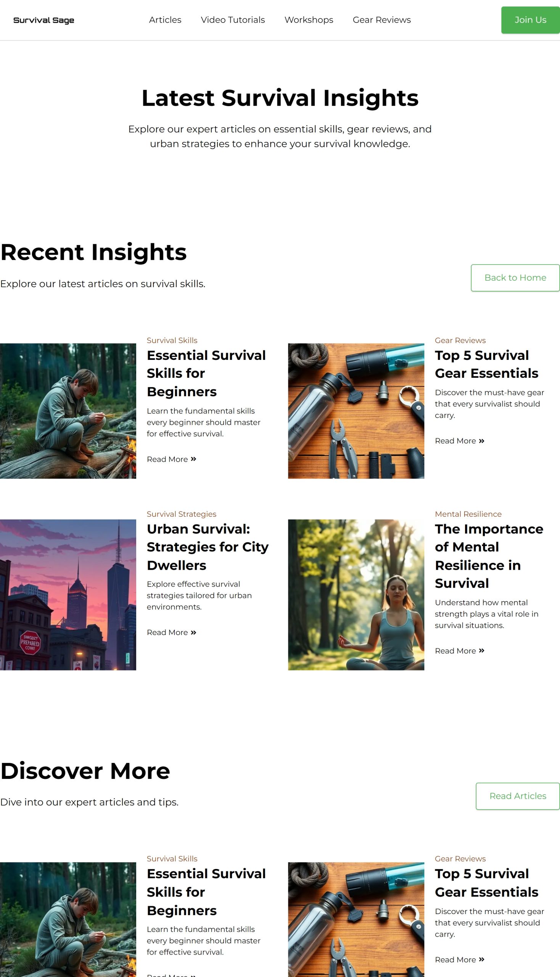Click the Survival Strategies category label
The height and width of the screenshot is (977, 560).
(182, 514)
